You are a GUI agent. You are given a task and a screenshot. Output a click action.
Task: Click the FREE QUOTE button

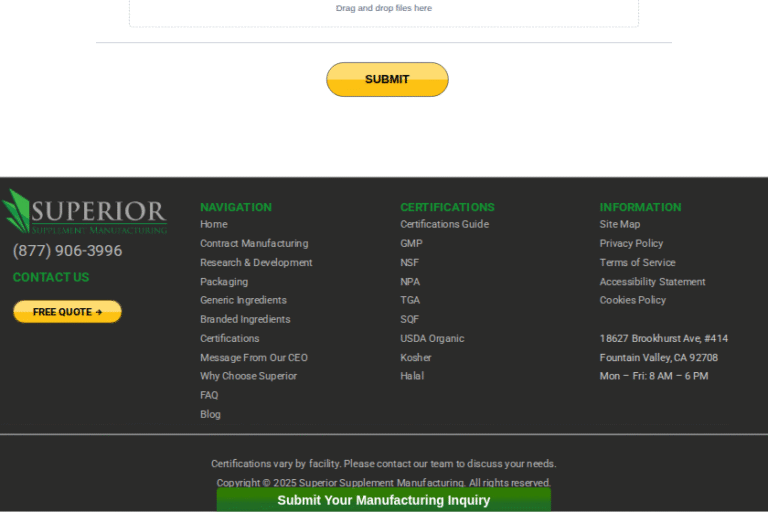pyautogui.click(x=67, y=312)
